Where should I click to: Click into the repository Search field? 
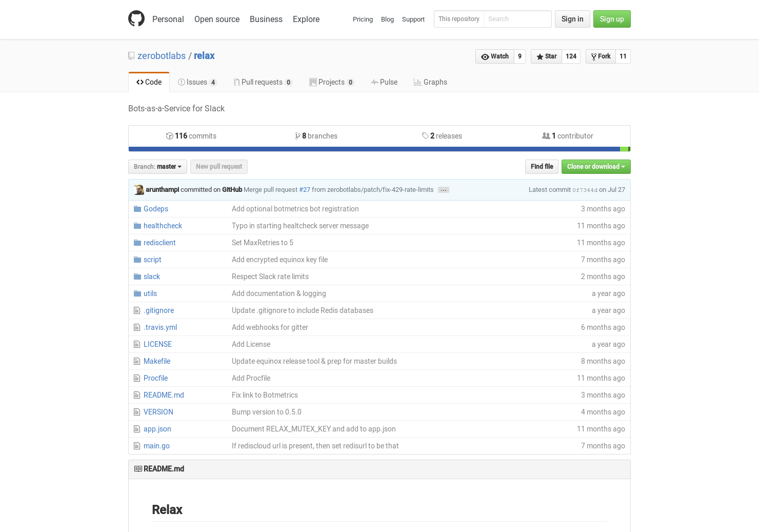tap(517, 19)
